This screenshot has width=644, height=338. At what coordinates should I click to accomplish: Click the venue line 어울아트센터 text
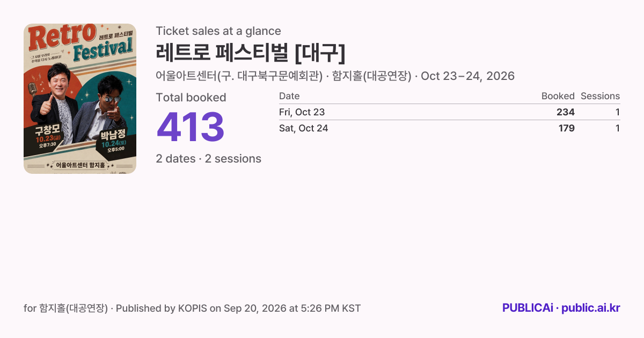click(x=239, y=76)
